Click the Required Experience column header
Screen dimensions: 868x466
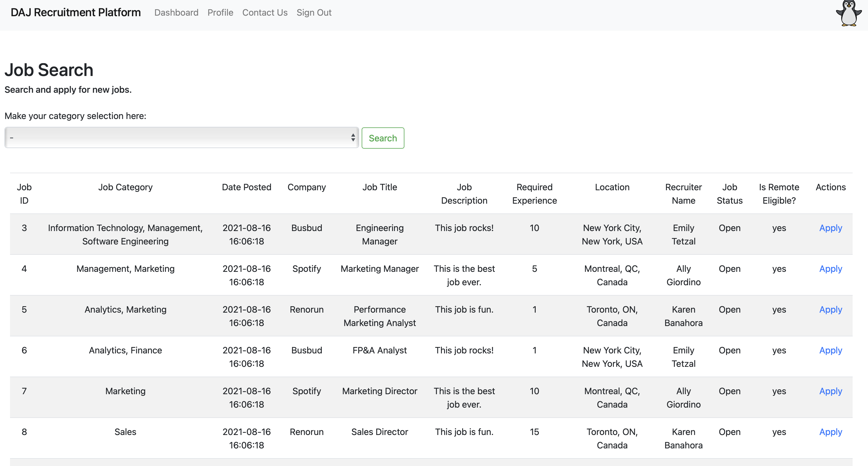pos(534,194)
